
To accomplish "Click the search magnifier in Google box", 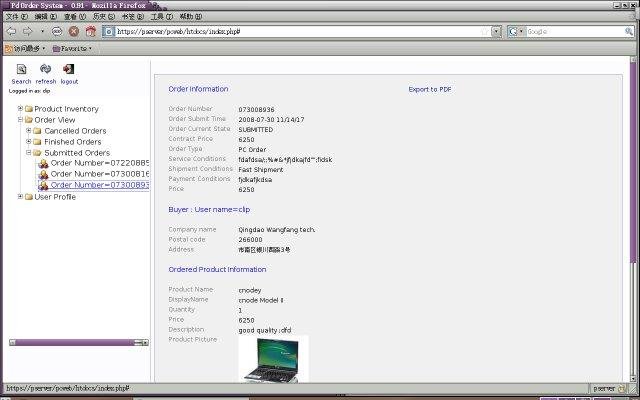I will (x=629, y=31).
